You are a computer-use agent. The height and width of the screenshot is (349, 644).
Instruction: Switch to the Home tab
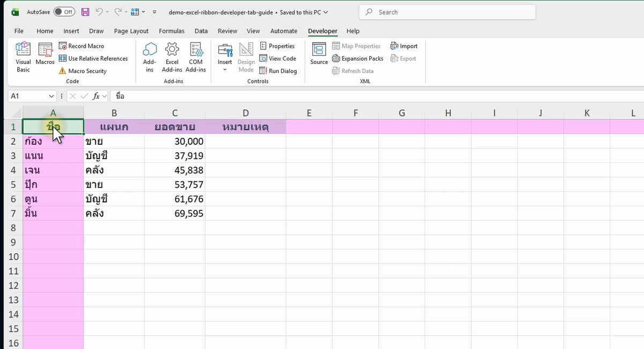point(45,31)
